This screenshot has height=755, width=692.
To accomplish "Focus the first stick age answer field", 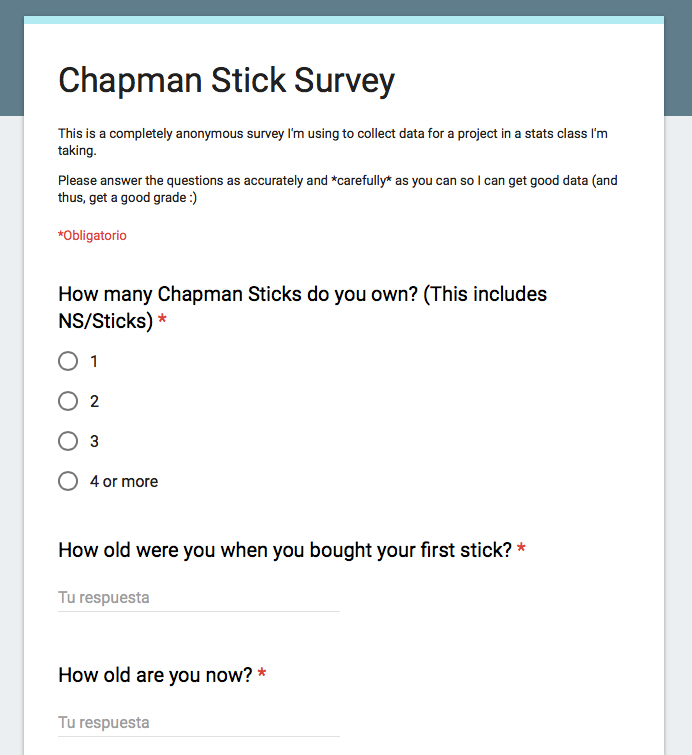I will tap(198, 598).
